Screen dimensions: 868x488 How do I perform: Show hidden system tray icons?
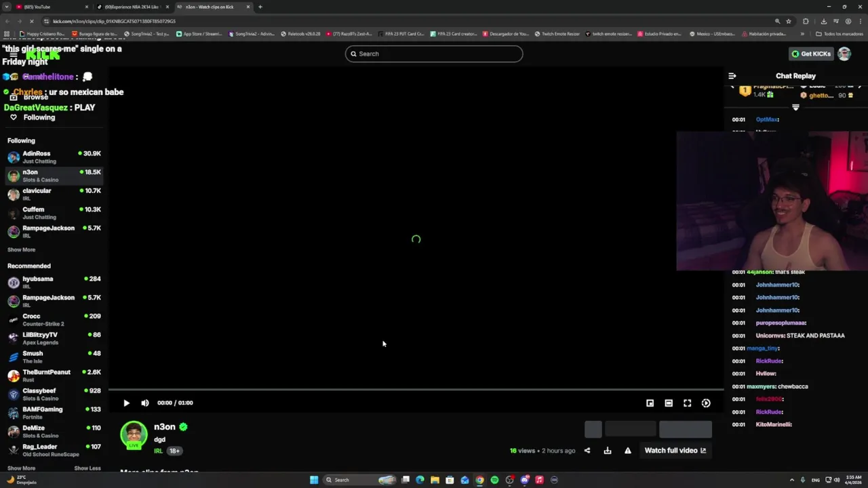coord(792,480)
